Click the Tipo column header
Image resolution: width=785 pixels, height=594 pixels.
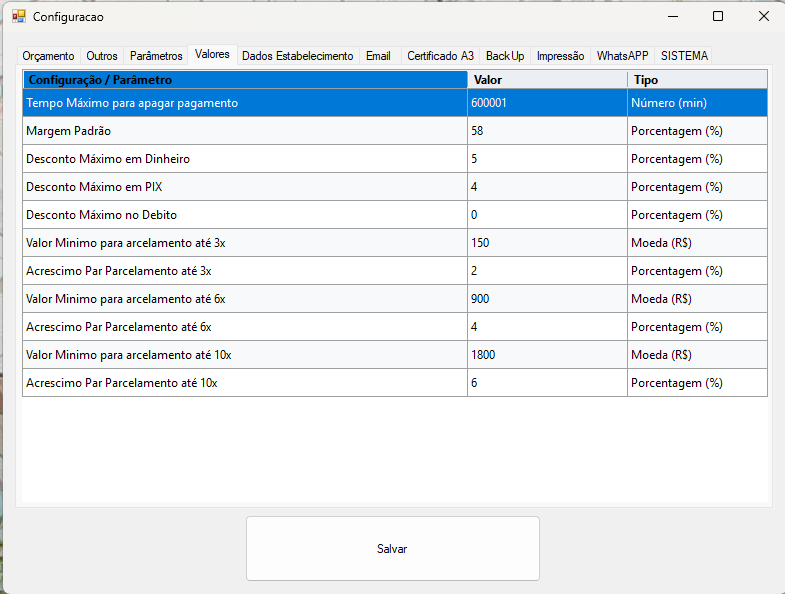point(697,80)
